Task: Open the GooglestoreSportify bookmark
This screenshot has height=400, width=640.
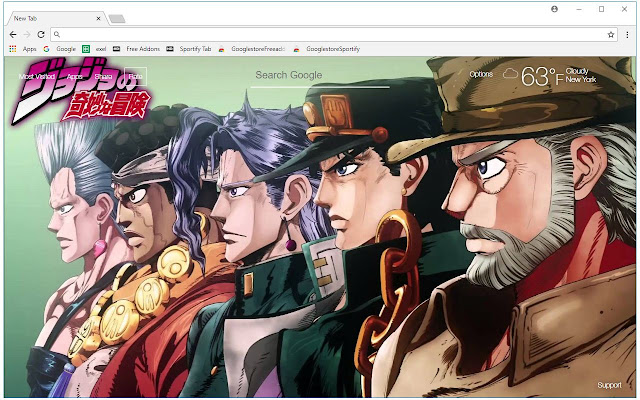Action: click(327, 49)
